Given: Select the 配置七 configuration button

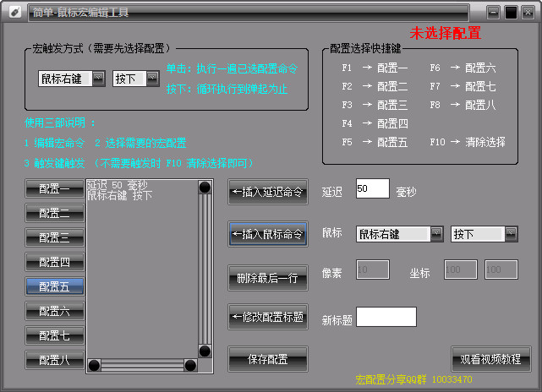Looking at the screenshot, I should click(x=55, y=335).
